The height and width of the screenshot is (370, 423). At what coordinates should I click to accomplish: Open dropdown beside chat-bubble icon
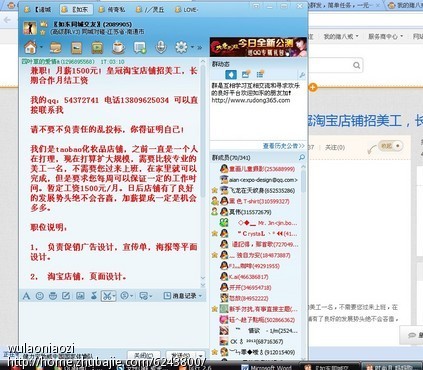(151, 296)
